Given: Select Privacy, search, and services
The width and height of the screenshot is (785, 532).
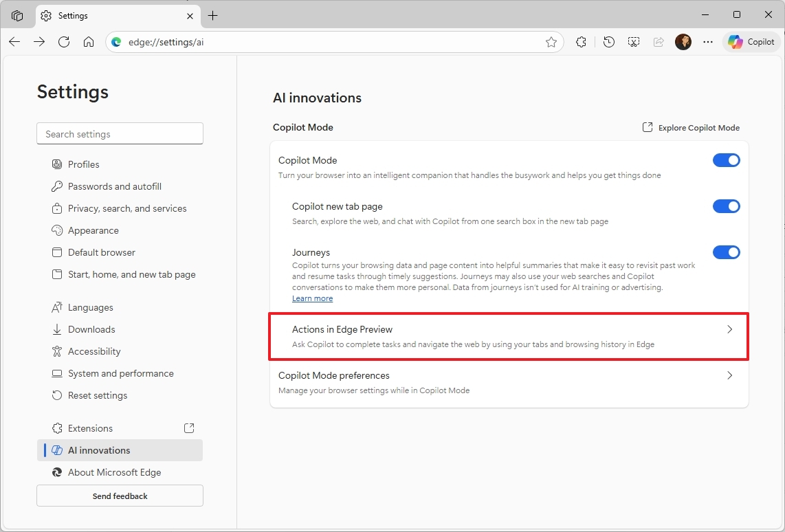Looking at the screenshot, I should 127,208.
